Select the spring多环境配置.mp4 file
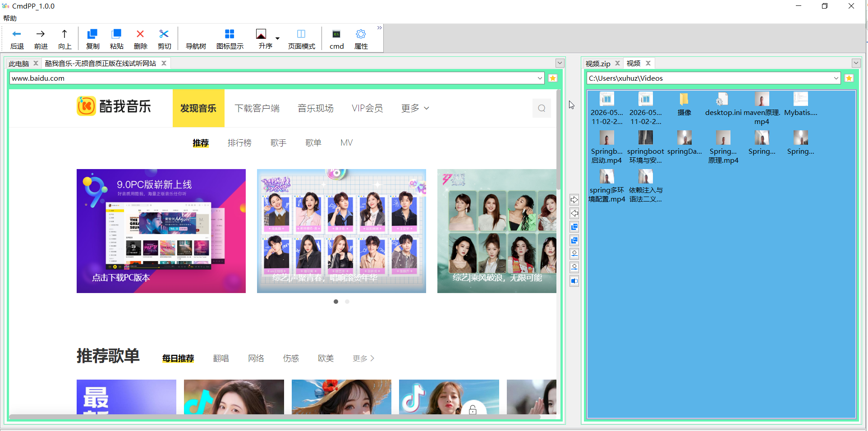The height and width of the screenshot is (431, 868). pyautogui.click(x=607, y=186)
